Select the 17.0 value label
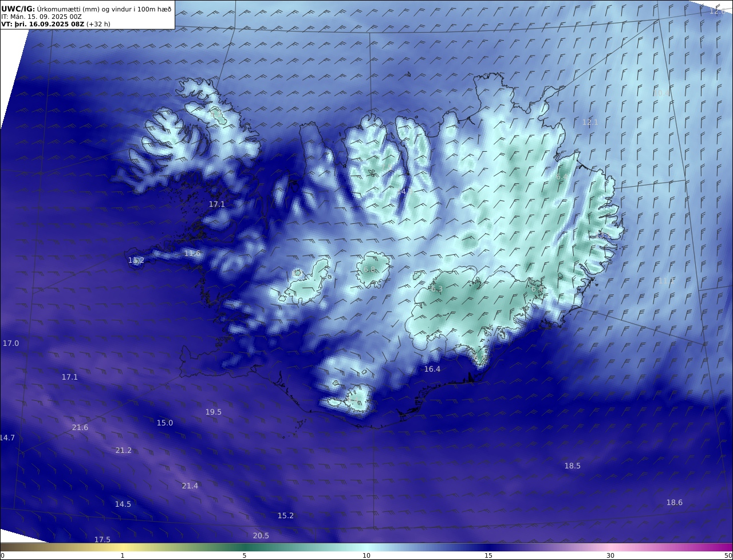 tap(11, 344)
